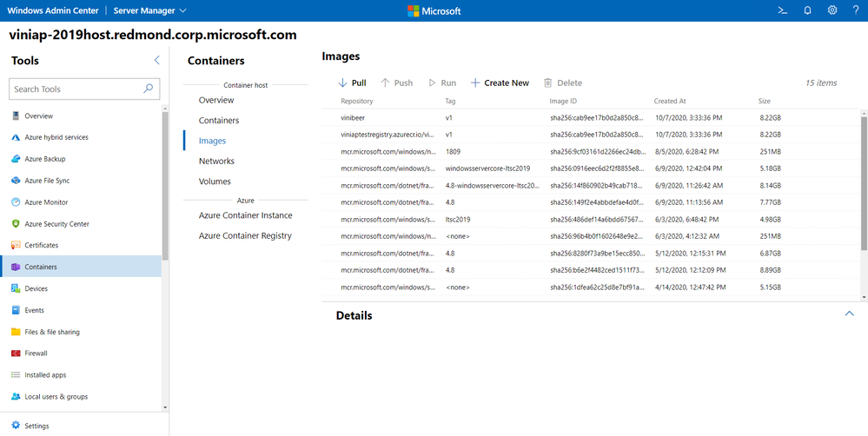Click the Azure Monitor icon
This screenshot has width=868, height=436.
16,202
